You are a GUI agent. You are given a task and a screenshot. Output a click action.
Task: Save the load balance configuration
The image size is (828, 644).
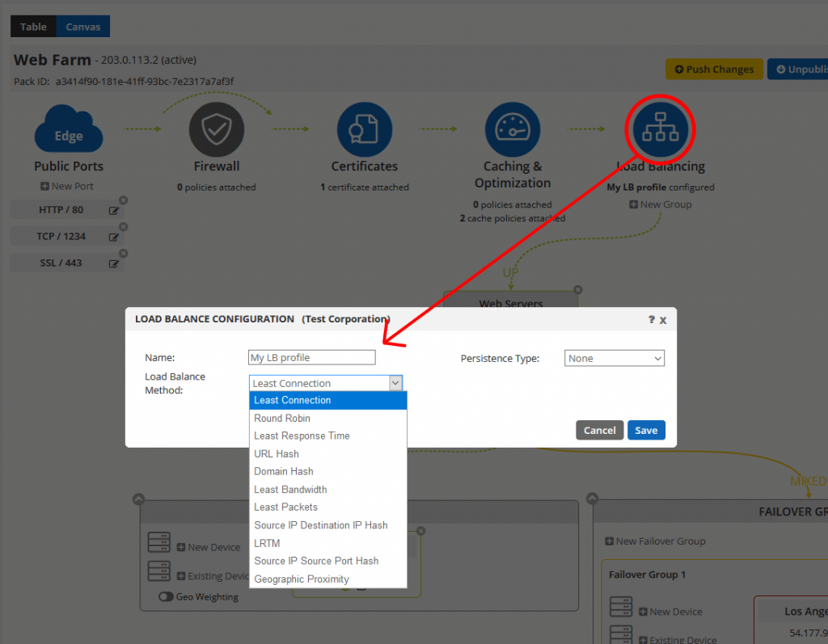[x=646, y=430]
